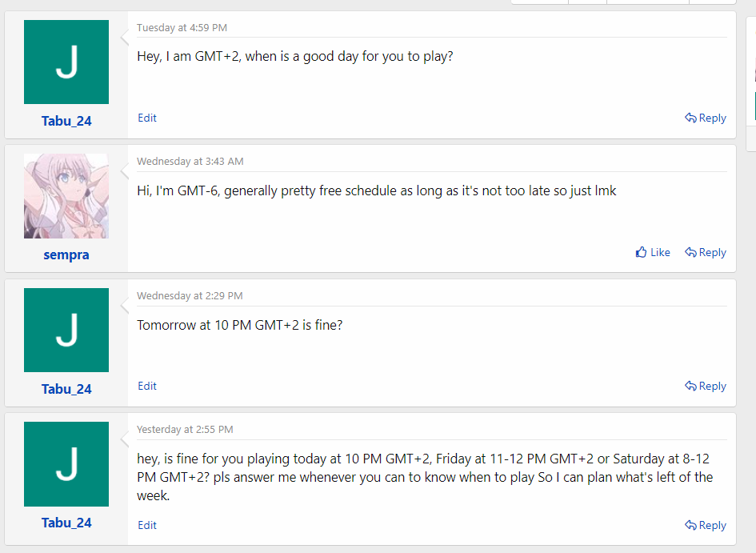Viewport: 756px width, 553px height.
Task: Edit the Yesterday 2:55 PM message
Action: tap(147, 526)
